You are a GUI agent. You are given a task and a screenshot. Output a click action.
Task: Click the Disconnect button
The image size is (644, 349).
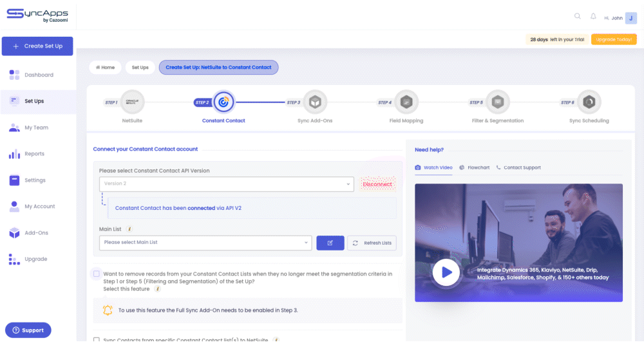[377, 184]
